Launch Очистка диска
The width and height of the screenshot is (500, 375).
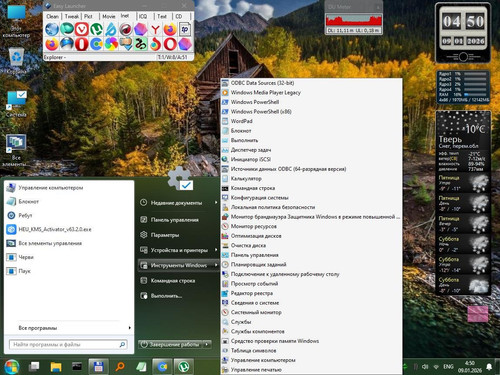click(x=311, y=245)
